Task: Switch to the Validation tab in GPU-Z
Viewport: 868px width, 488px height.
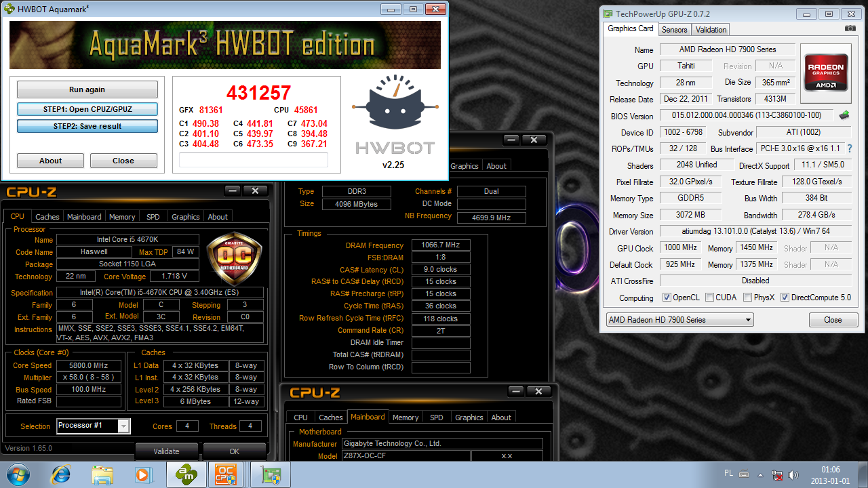Action: tap(711, 29)
